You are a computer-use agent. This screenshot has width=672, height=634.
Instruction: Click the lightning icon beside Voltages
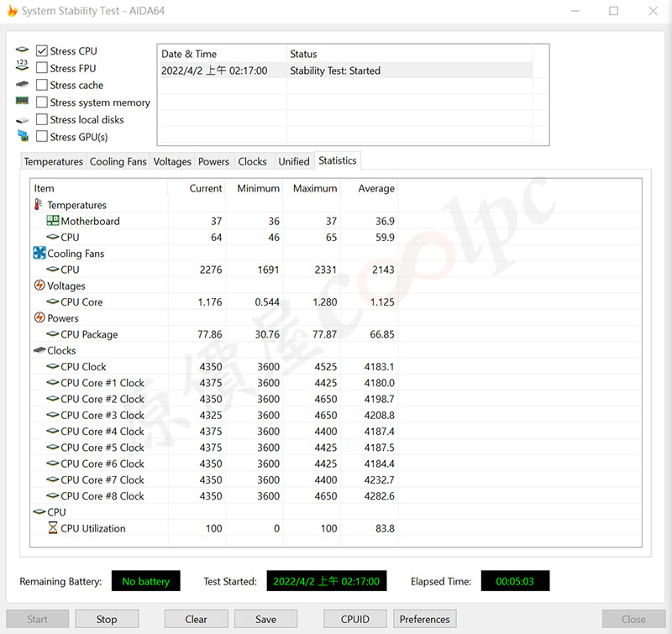tap(39, 285)
